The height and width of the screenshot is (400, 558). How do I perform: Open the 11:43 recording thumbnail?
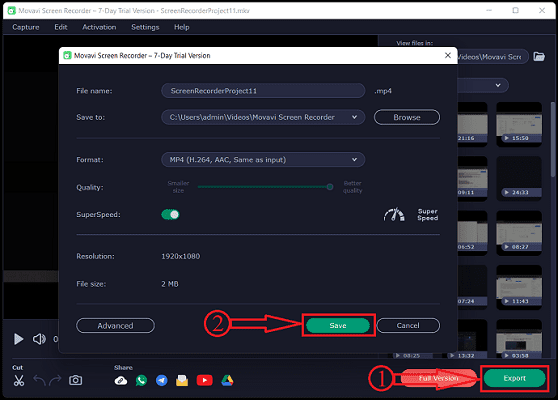pos(519,288)
